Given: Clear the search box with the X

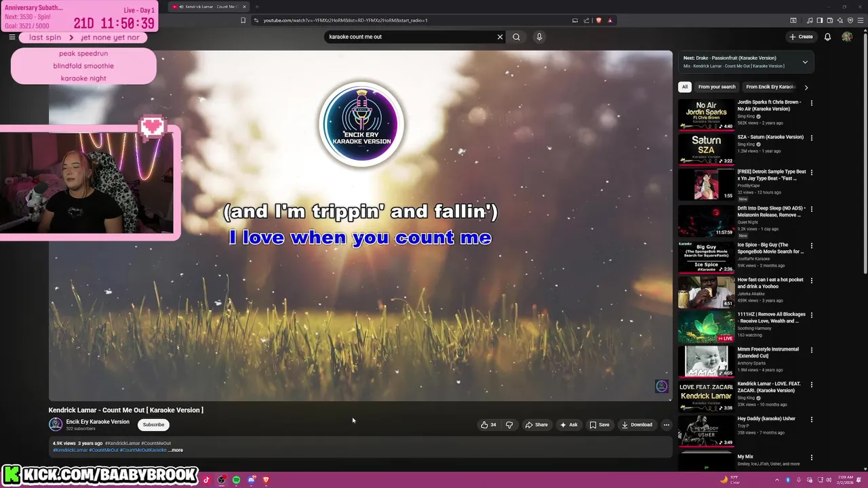Looking at the screenshot, I should click(x=500, y=37).
